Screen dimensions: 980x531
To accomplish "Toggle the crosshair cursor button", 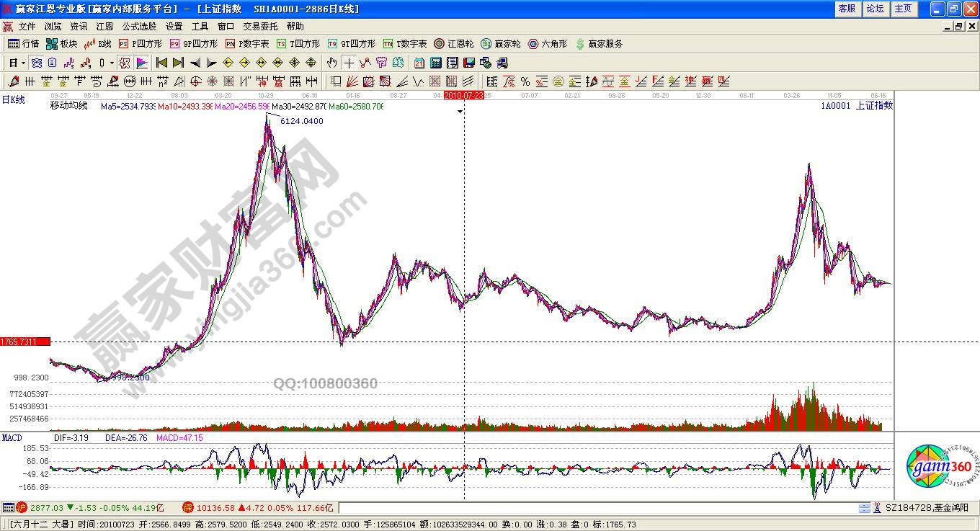I will tap(349, 63).
